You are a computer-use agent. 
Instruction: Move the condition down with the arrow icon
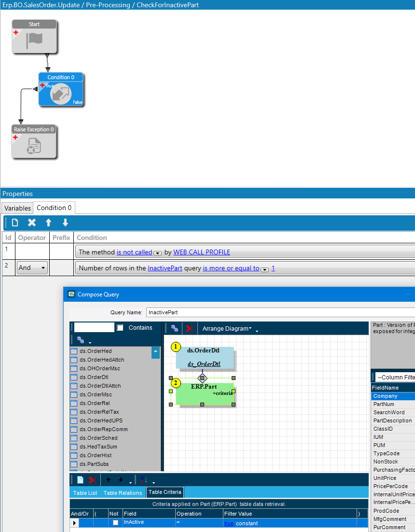(64, 223)
